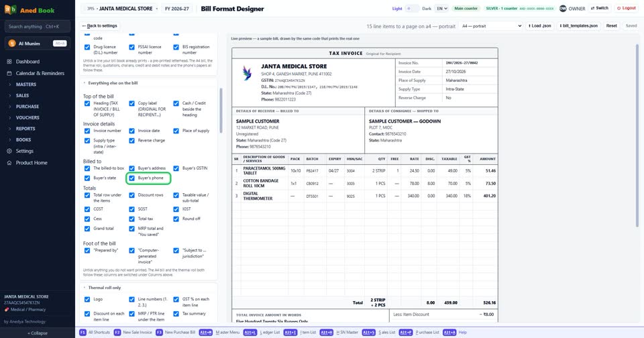
Task: Open the Dashboard sidebar icon
Action: 9,62
